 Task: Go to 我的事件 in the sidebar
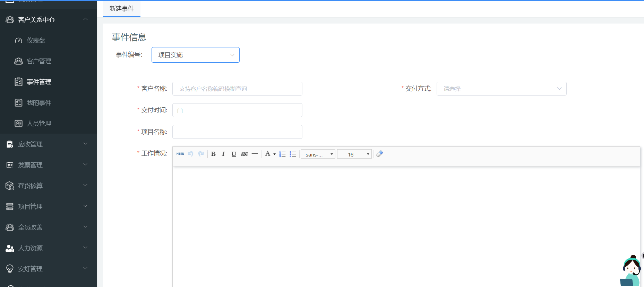(39, 103)
